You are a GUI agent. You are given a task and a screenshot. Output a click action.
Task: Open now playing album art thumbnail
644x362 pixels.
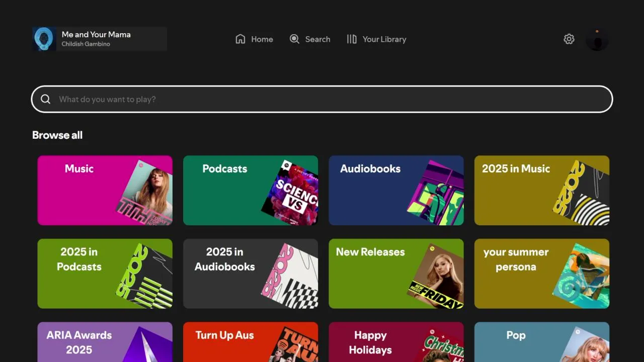point(44,39)
